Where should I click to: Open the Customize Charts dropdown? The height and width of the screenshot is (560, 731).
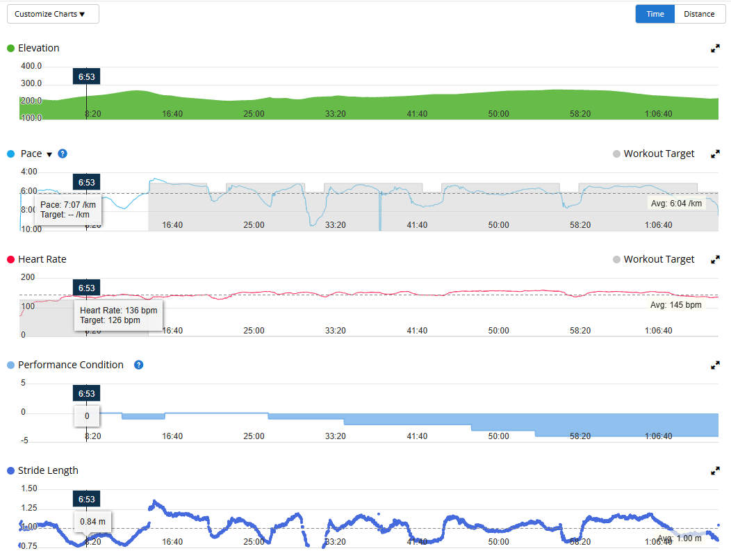pos(54,14)
